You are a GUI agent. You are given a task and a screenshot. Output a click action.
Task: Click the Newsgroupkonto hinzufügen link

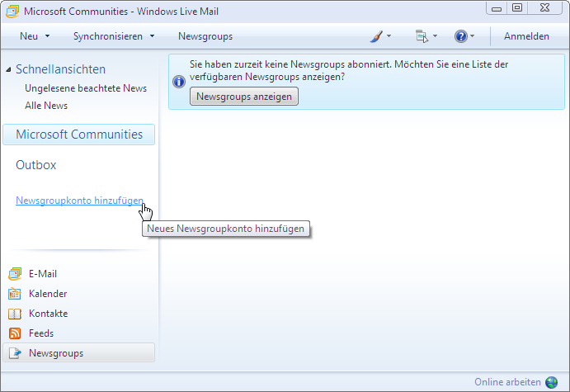pos(79,201)
